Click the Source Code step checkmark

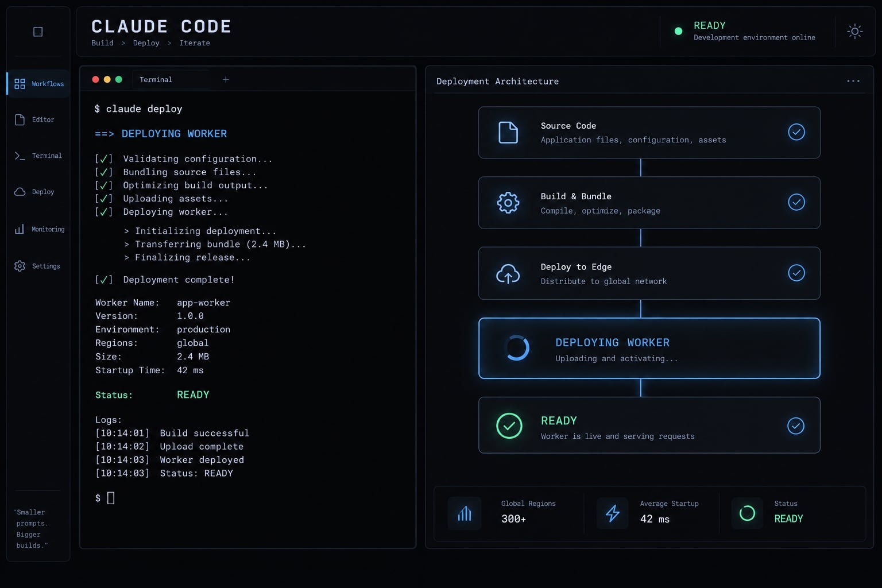tap(796, 132)
